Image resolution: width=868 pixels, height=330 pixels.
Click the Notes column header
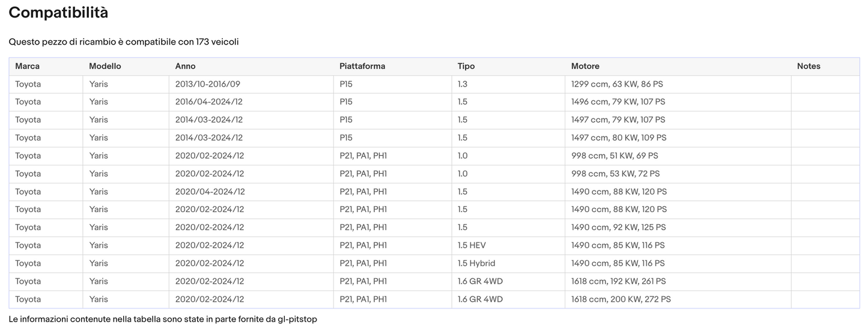(809, 66)
